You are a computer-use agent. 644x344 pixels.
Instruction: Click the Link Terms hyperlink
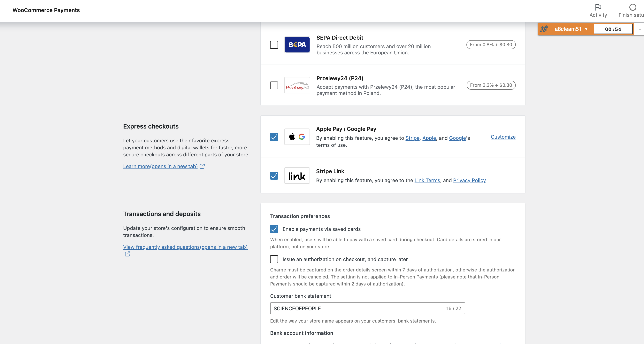[x=427, y=180]
